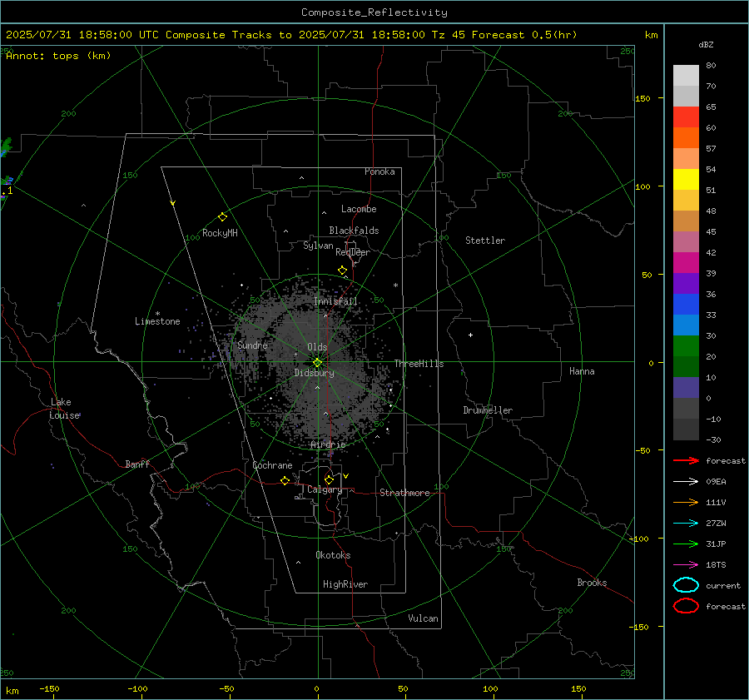Select yellow swatch between 54 and 51

coord(686,180)
